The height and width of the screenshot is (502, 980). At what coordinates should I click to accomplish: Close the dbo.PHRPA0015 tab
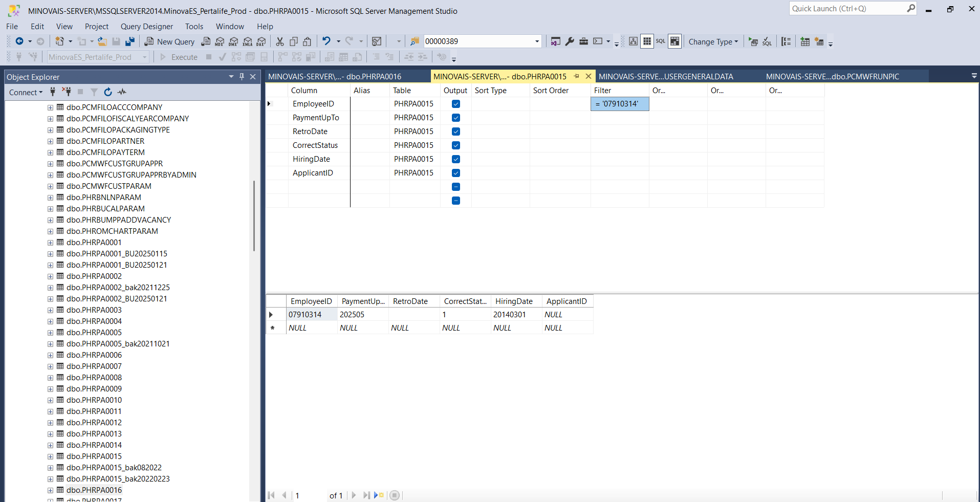[589, 76]
